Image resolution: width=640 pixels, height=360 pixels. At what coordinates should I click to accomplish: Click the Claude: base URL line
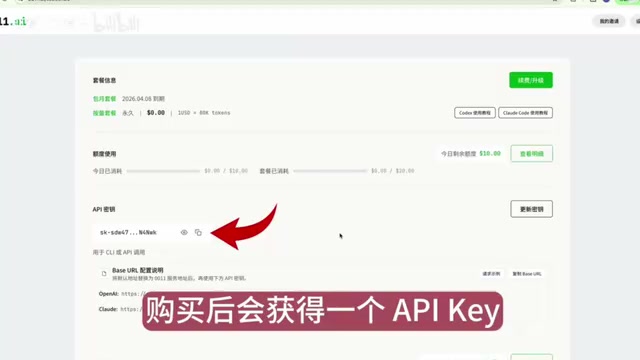pos(121,309)
